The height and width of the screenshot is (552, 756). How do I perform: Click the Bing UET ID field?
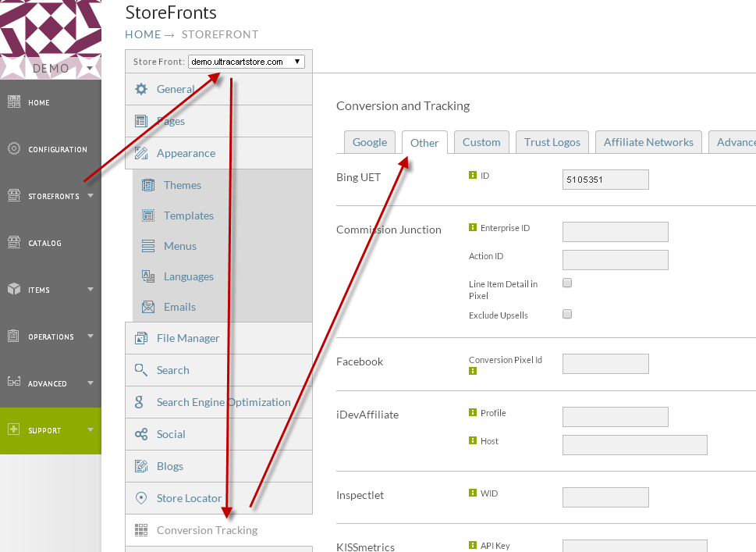coord(605,180)
